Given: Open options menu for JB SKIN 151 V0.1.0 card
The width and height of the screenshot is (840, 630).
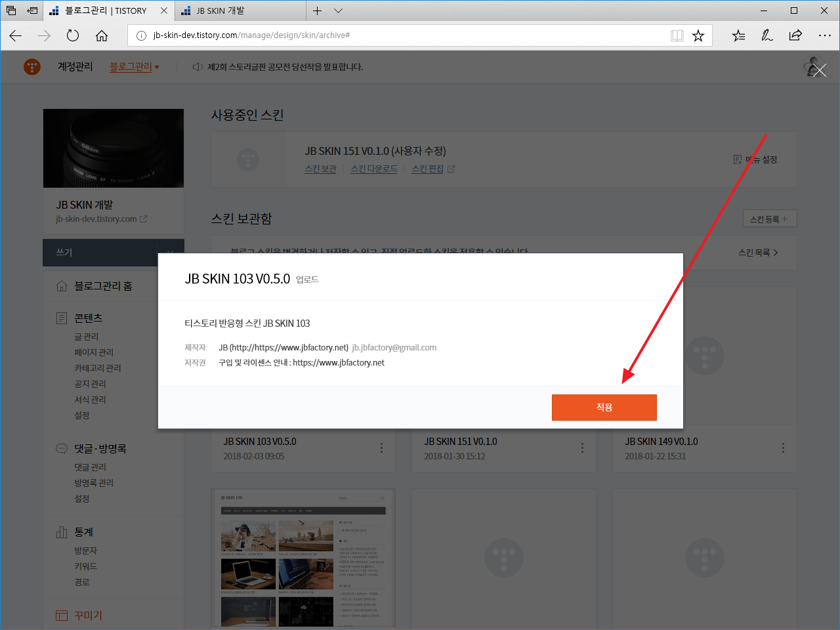Looking at the screenshot, I should click(582, 448).
